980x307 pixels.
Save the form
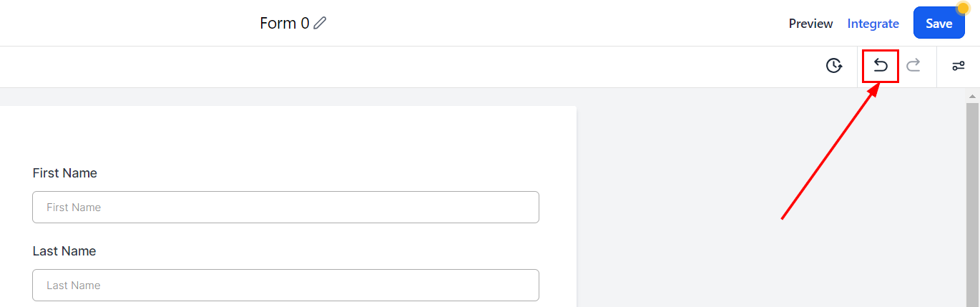(x=939, y=24)
